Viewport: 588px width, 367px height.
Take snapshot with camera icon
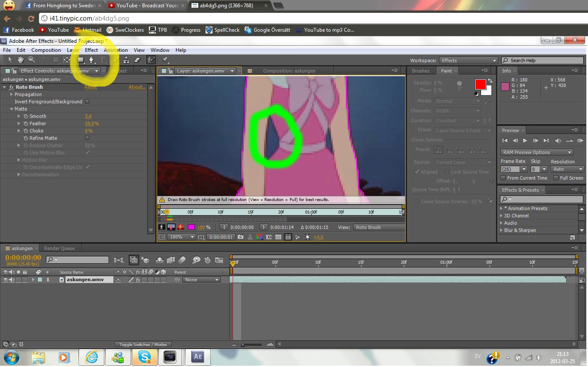240,237
